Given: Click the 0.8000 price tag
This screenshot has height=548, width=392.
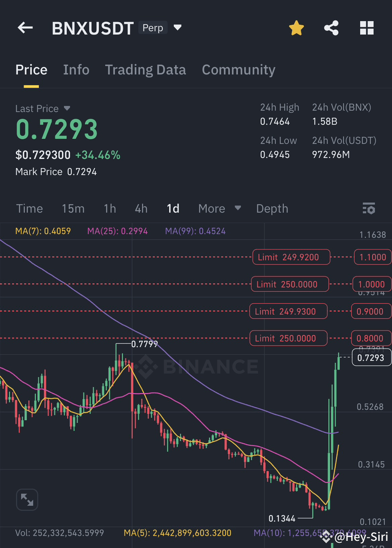Looking at the screenshot, I should point(371,338).
